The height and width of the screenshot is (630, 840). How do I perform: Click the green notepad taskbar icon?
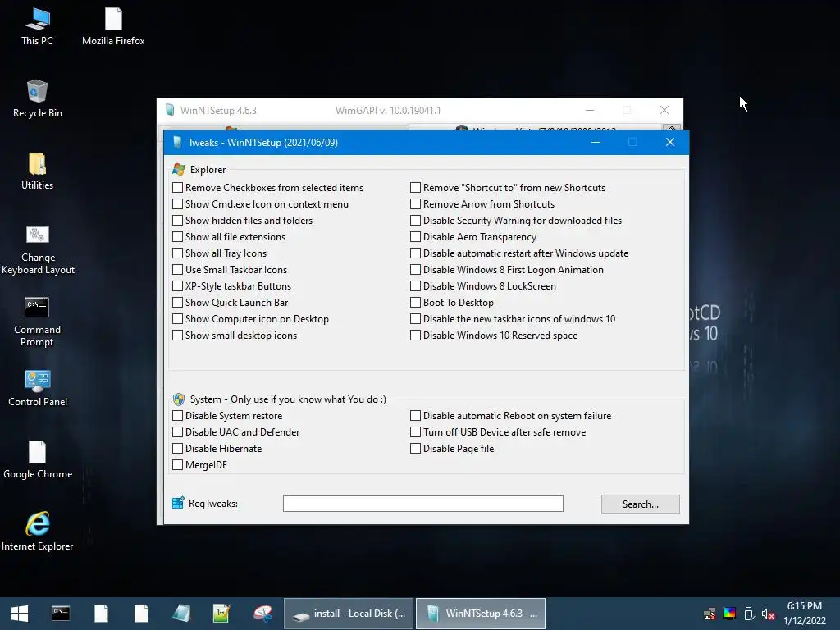pyautogui.click(x=221, y=614)
